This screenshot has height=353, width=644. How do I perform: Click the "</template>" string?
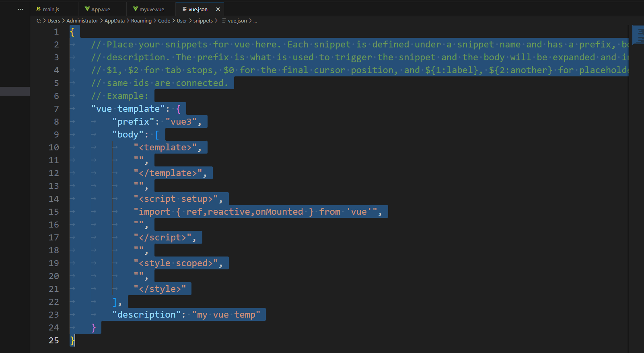tap(168, 173)
